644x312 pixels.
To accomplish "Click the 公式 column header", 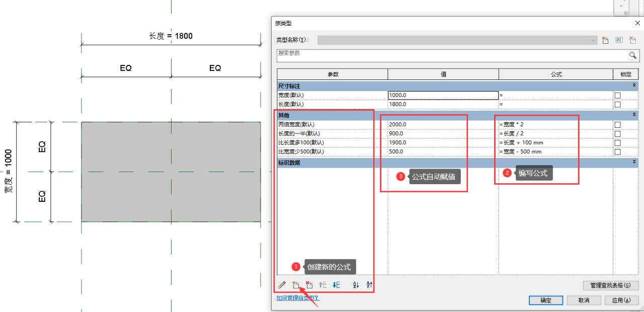I will point(556,74).
